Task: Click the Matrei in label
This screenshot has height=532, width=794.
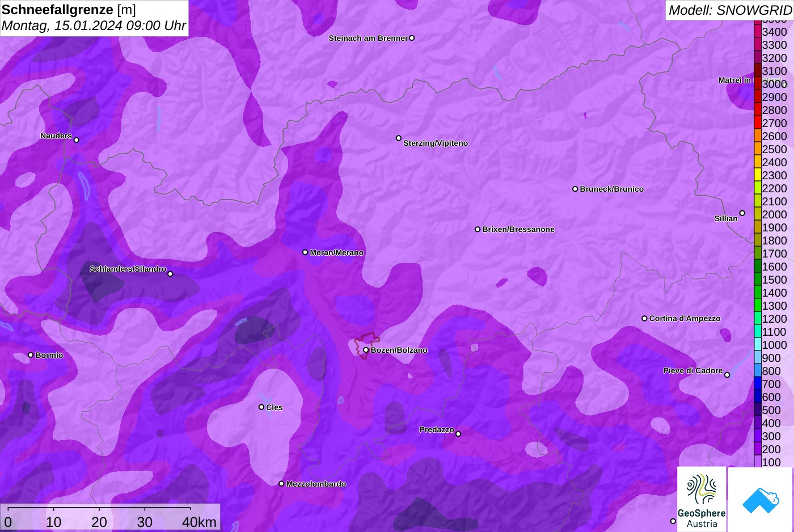Action: pos(734,80)
